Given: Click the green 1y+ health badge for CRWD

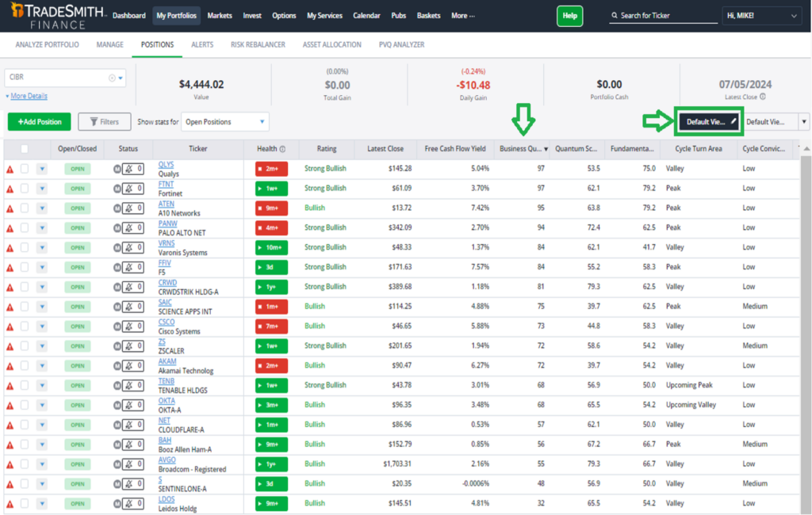Looking at the screenshot, I should point(271,287).
